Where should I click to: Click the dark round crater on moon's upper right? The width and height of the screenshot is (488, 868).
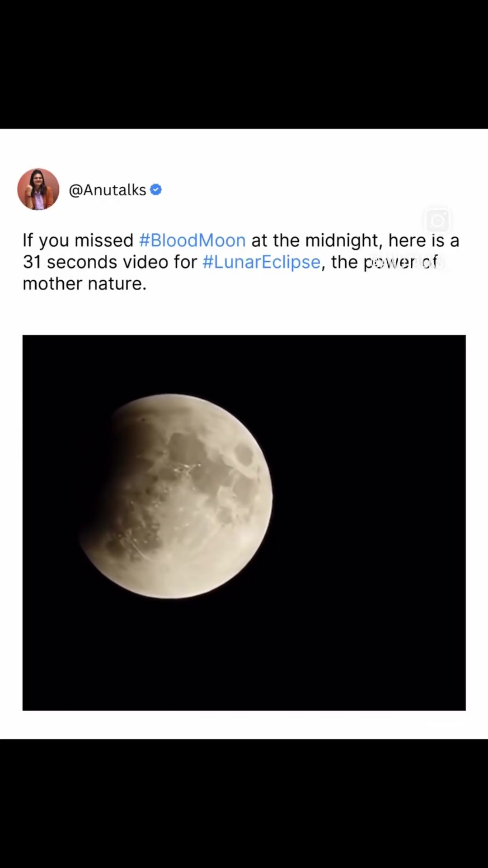244,454
